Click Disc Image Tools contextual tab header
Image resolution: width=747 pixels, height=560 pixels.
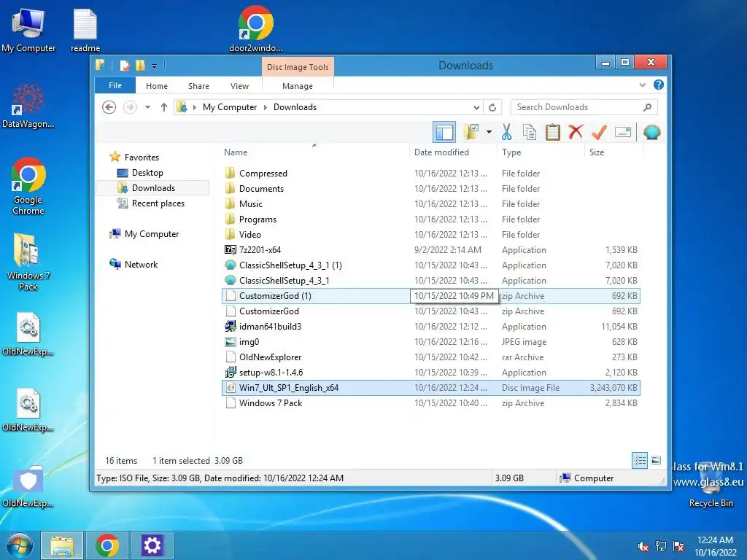pos(298,66)
